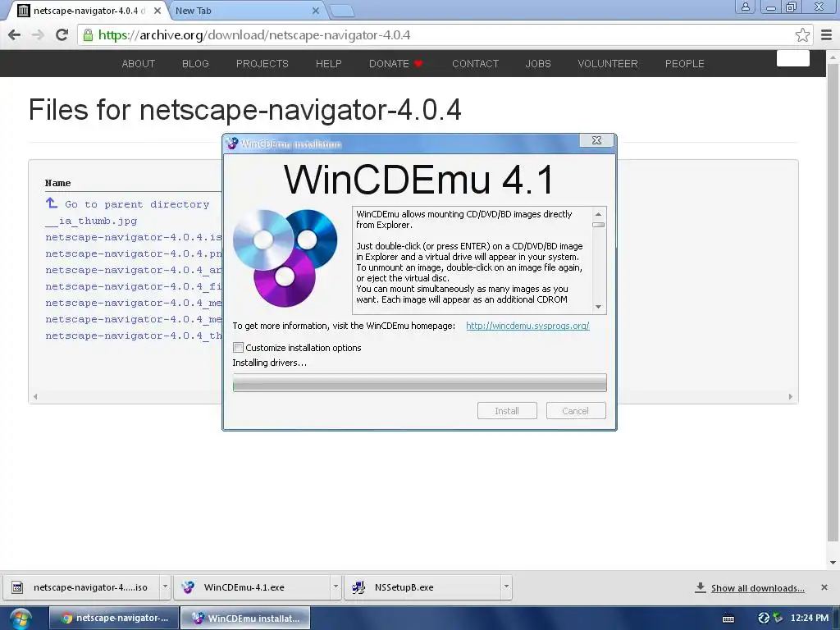Click the 12:24 PM taskbar clock
This screenshot has height=630, width=840.
point(809,619)
